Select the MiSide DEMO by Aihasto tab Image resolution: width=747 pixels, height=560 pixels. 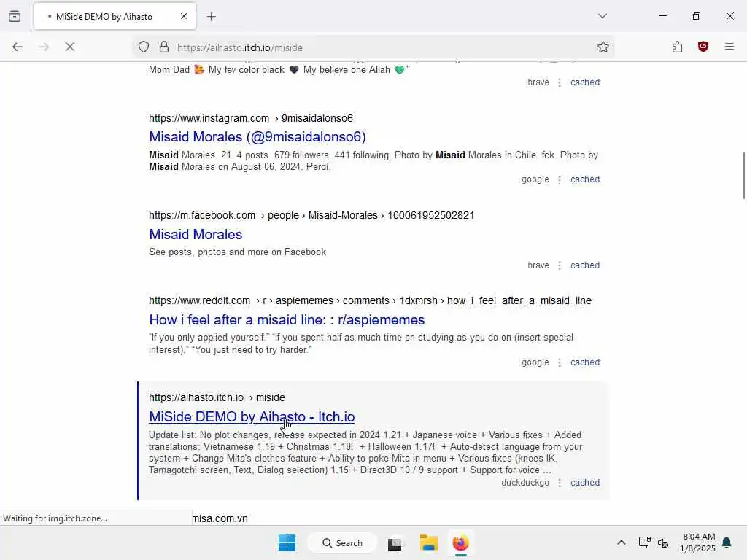coord(115,16)
